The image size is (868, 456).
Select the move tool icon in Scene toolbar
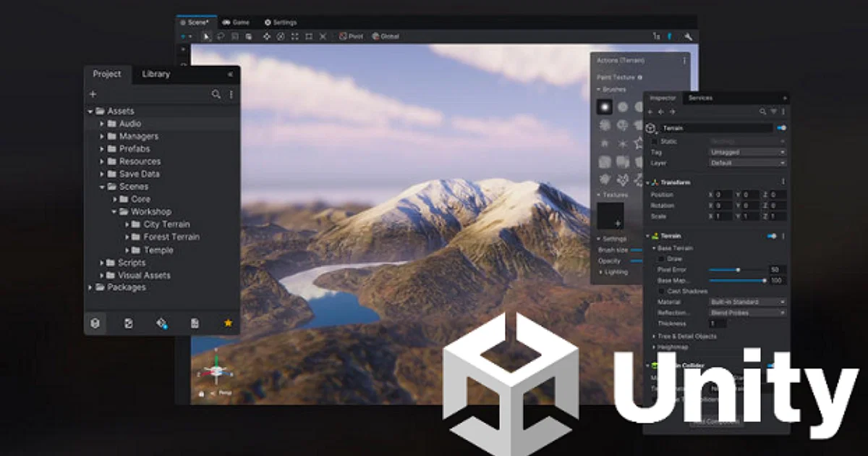(x=267, y=36)
